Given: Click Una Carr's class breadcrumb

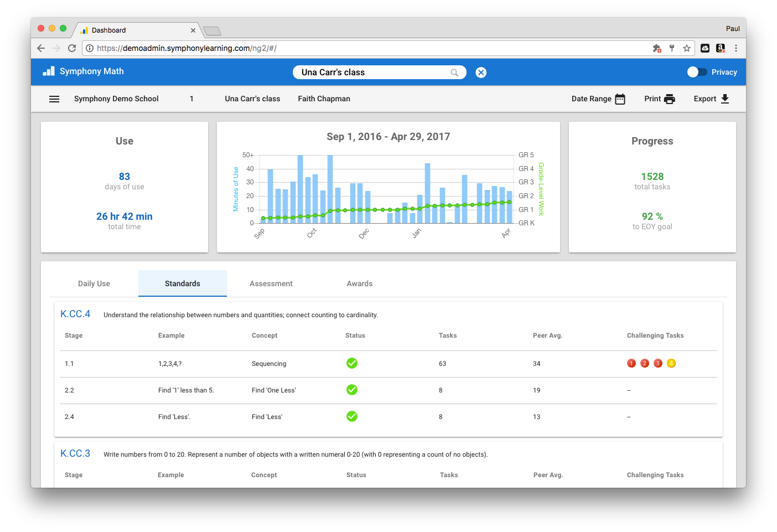Looking at the screenshot, I should coord(252,99).
